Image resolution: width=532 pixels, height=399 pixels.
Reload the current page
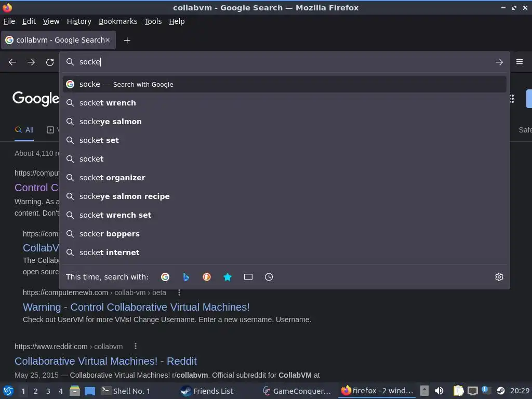(50, 62)
